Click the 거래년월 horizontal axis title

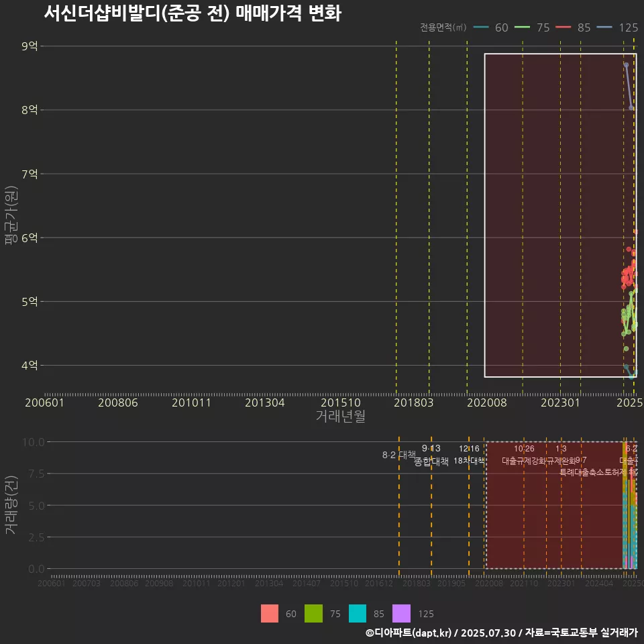coord(341,416)
